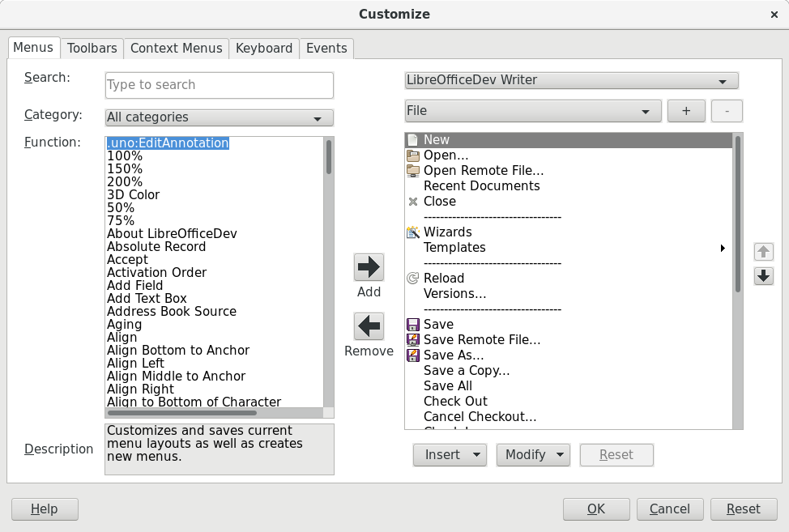
Task: Click the plus button to add menu
Action: point(686,111)
